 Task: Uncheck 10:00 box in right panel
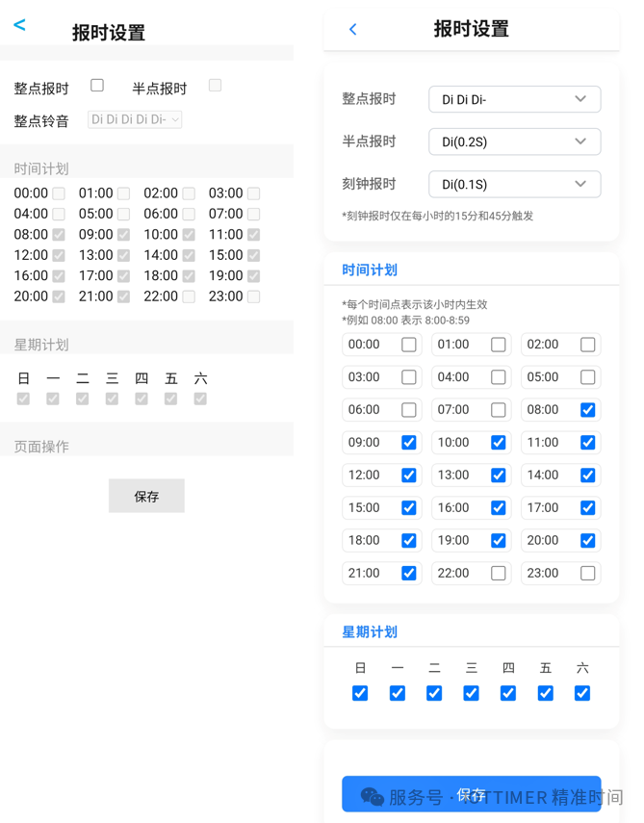tap(498, 443)
